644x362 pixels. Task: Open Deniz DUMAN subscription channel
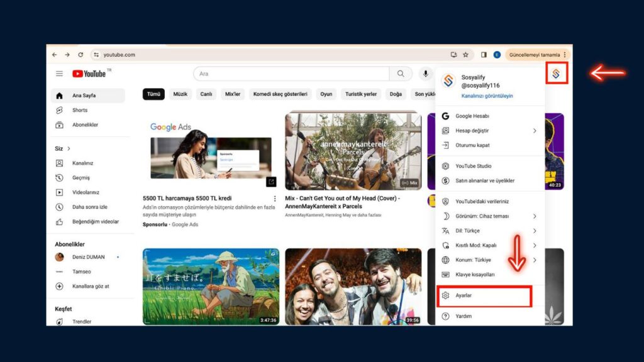[88, 257]
